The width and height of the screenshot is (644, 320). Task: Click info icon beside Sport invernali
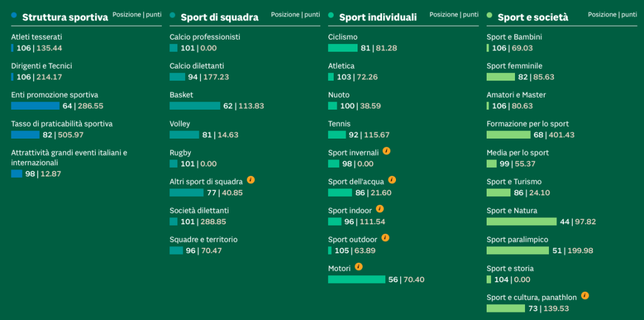[x=387, y=151]
